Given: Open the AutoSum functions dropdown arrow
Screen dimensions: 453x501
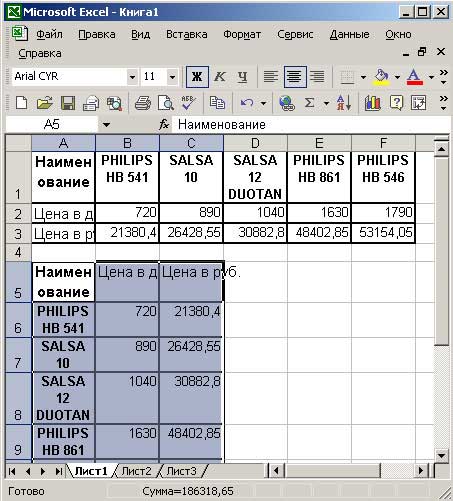Looking at the screenshot, I should (326, 103).
